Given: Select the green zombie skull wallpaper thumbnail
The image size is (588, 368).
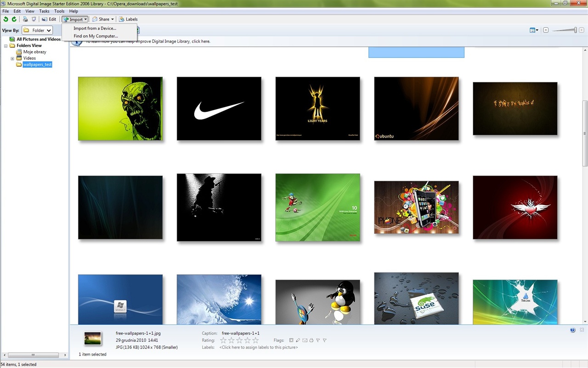Looking at the screenshot, I should tap(120, 109).
